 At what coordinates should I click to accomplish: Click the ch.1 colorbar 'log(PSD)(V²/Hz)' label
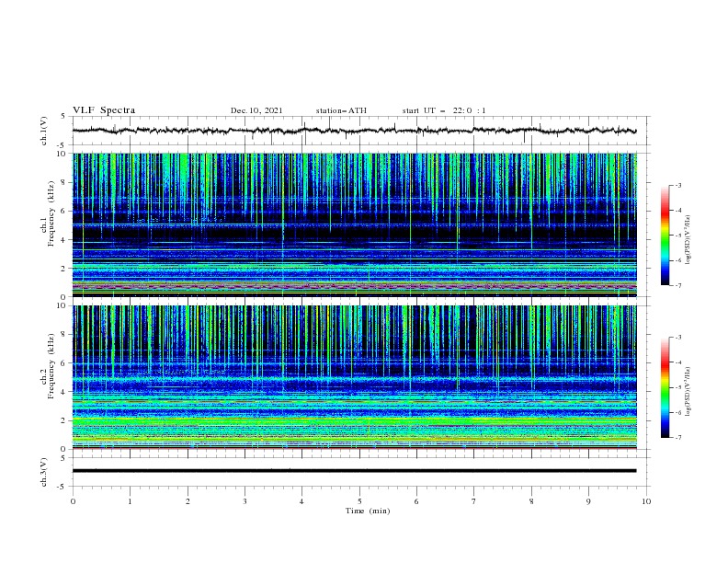pos(688,240)
